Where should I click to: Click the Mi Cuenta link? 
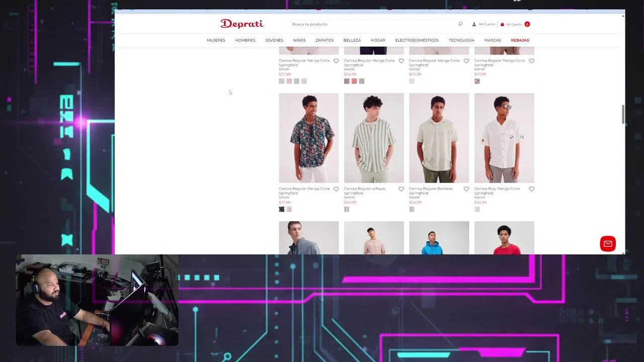[x=487, y=24]
